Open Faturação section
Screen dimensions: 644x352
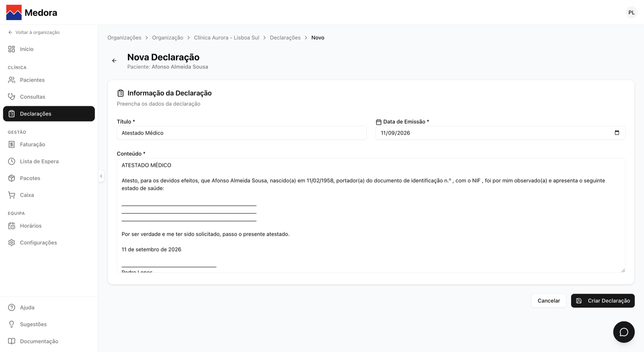click(49, 144)
